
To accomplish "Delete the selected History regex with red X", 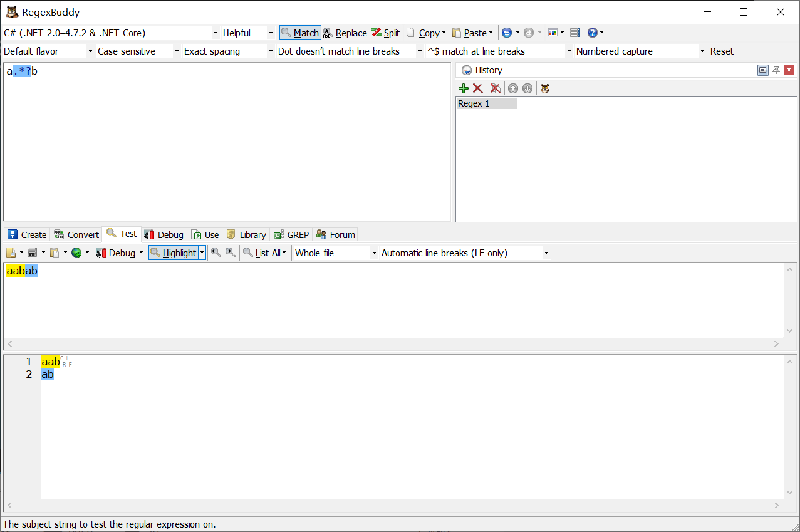I will (x=478, y=88).
